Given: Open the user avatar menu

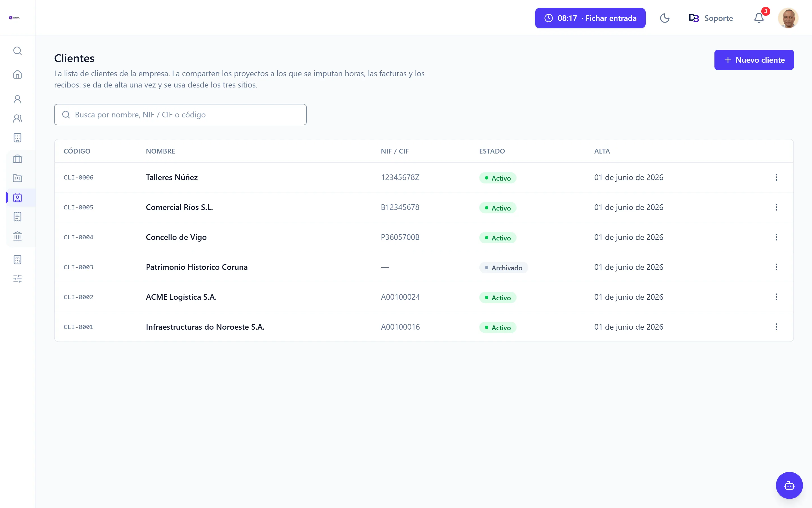Looking at the screenshot, I should (x=788, y=18).
